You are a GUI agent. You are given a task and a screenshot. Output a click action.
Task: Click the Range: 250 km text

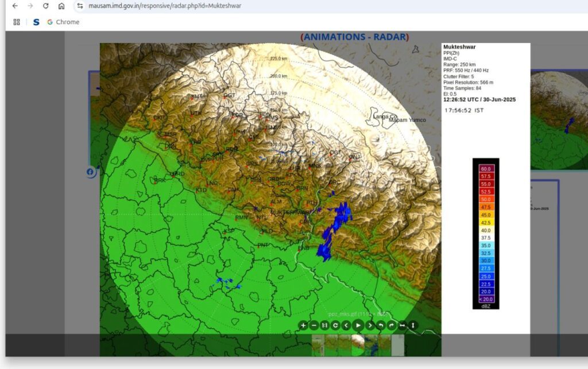point(459,64)
